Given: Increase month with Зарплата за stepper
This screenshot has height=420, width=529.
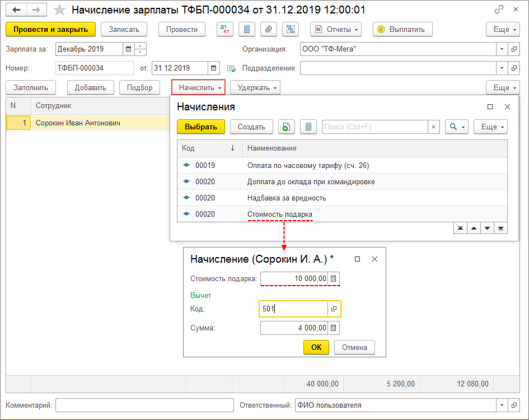Looking at the screenshot, I should (x=141, y=46).
